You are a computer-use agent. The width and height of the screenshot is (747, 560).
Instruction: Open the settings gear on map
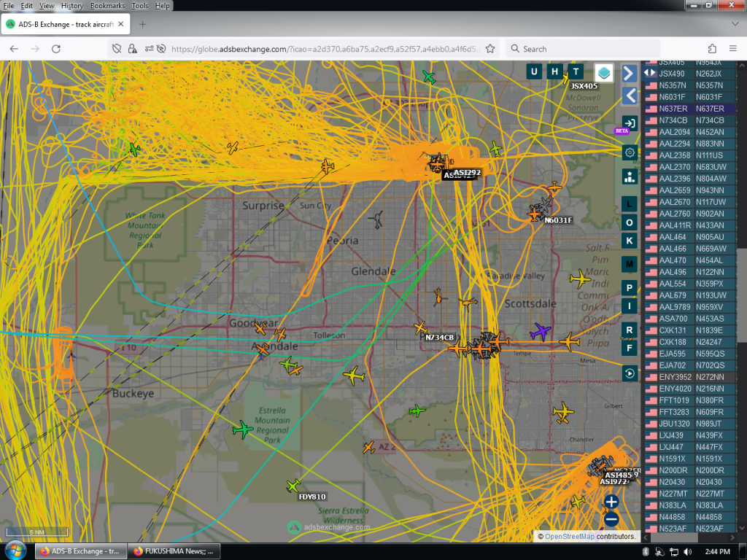coord(630,152)
